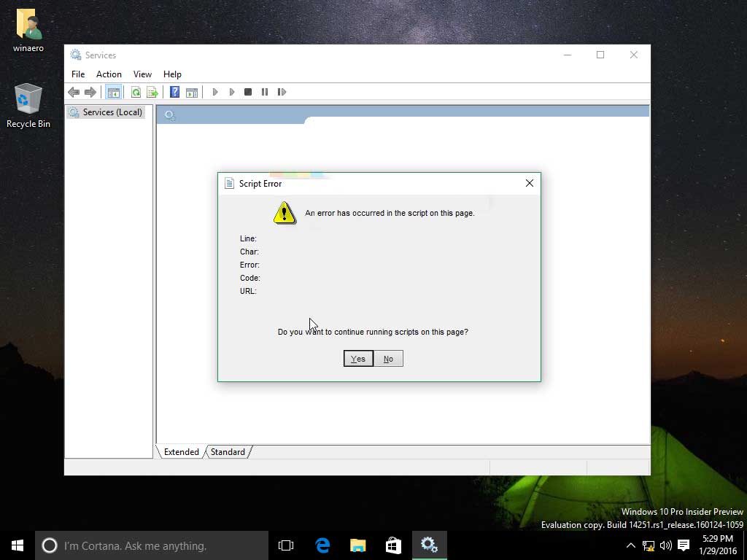Image resolution: width=747 pixels, height=560 pixels.
Task: Toggle the Show/Hide Console Tree icon
Action: click(x=114, y=92)
